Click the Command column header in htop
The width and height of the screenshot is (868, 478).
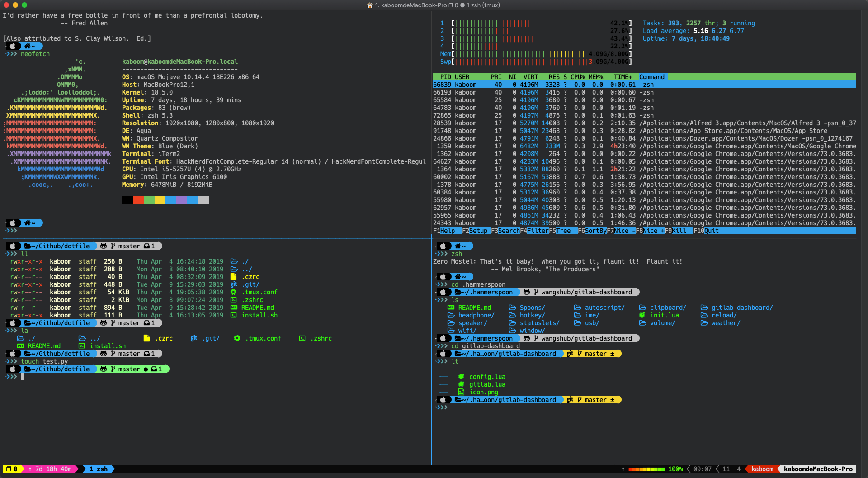click(652, 77)
